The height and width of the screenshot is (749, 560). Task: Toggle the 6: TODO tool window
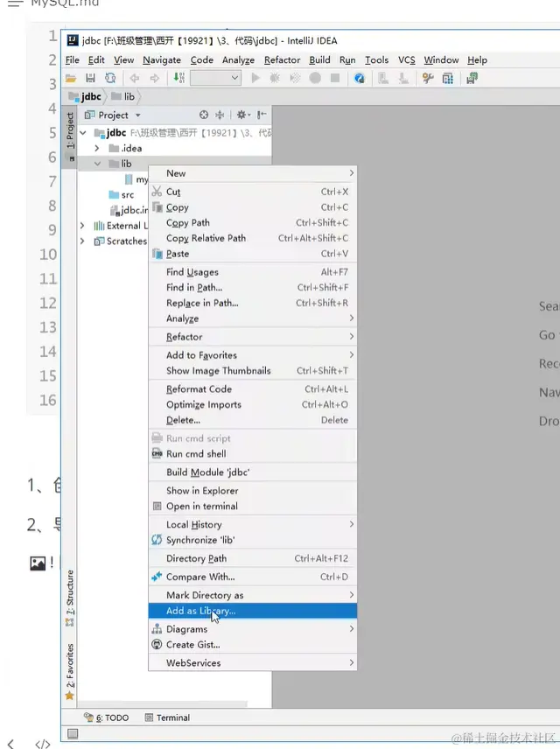point(107,717)
